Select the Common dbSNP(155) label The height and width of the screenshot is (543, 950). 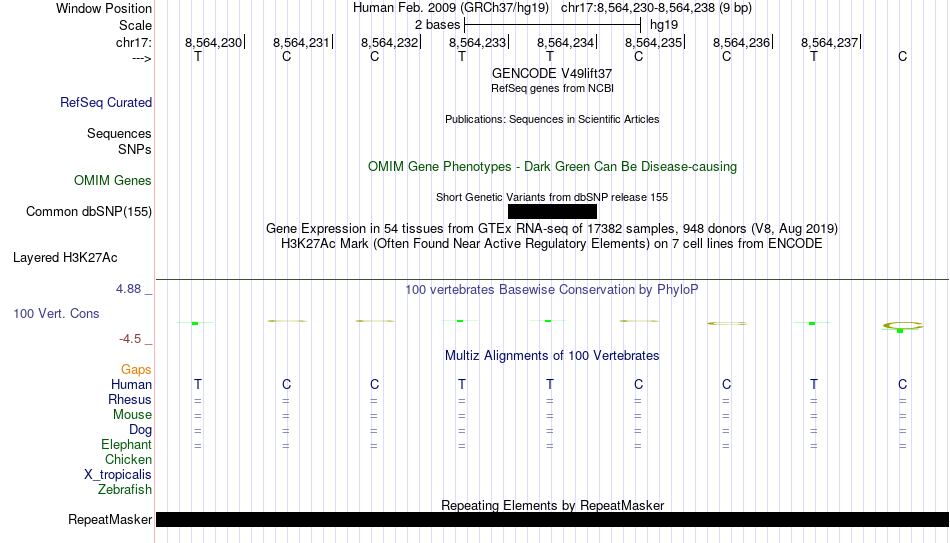[89, 212]
